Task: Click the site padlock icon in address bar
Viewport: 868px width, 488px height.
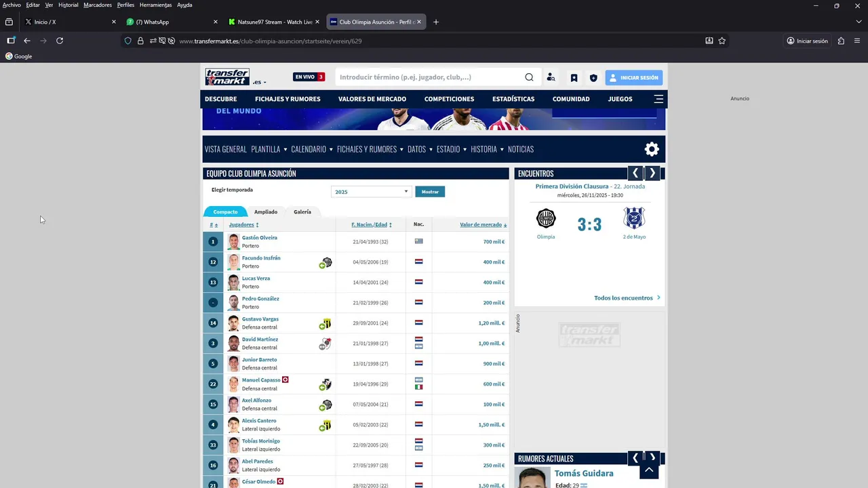Action: tap(140, 41)
